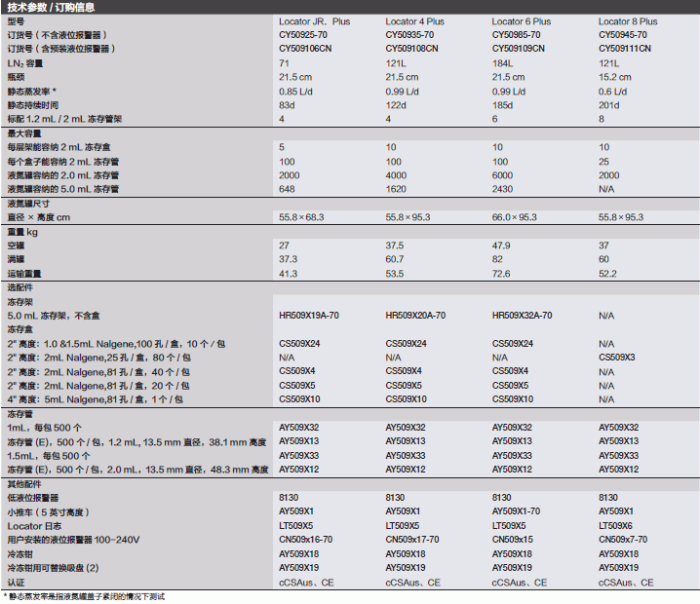Click part number HR509X19A-70
This screenshot has width=700, height=604.
[x=309, y=316]
